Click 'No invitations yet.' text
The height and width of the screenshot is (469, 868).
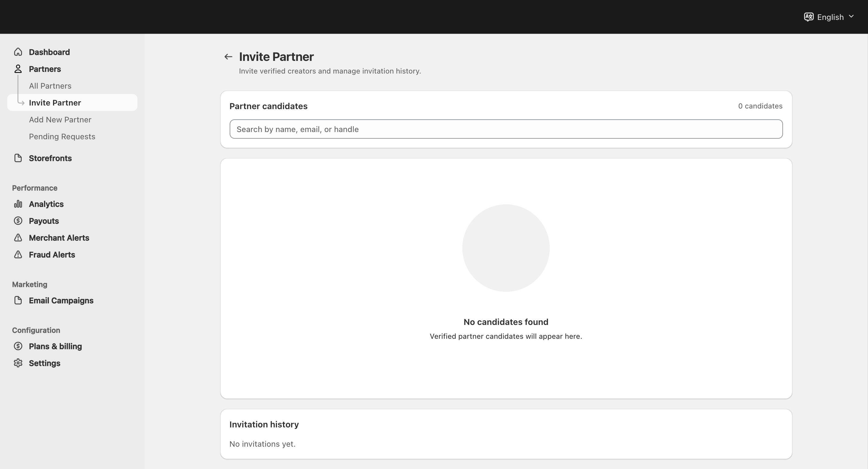coord(262,444)
